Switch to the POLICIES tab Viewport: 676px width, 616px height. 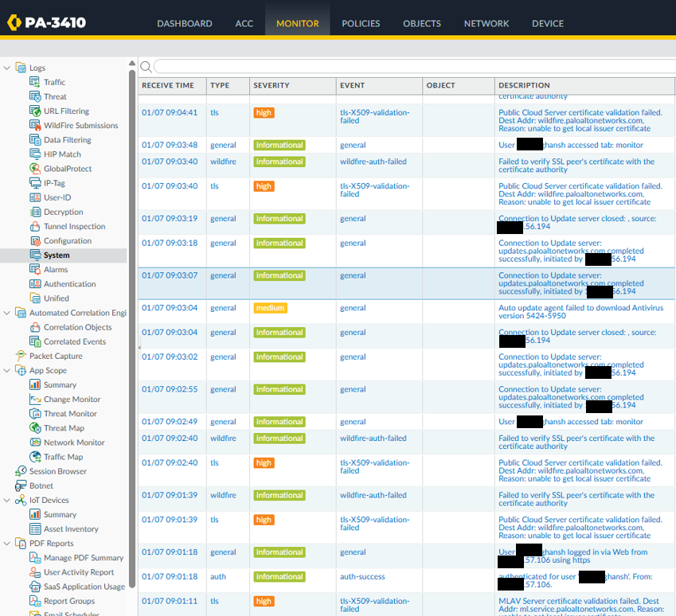361,23
